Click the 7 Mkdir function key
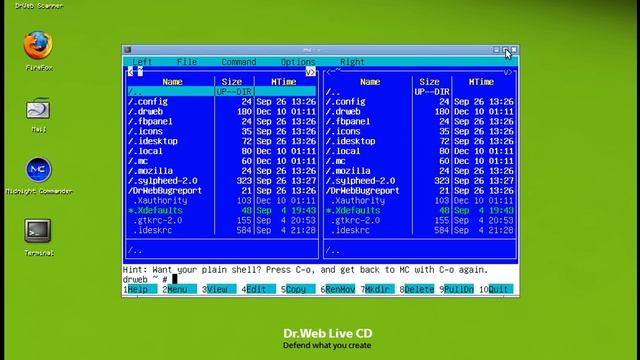This screenshot has height=360, width=640. pyautogui.click(x=378, y=289)
